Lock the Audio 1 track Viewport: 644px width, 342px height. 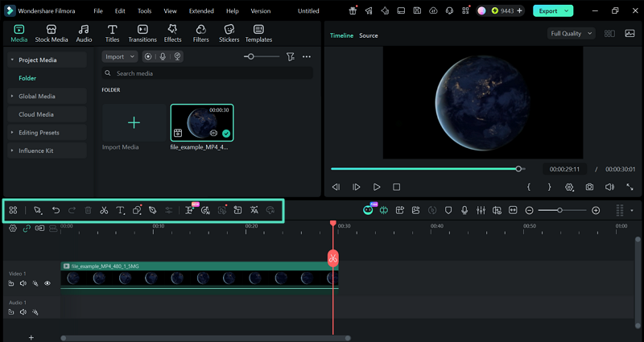pos(11,312)
